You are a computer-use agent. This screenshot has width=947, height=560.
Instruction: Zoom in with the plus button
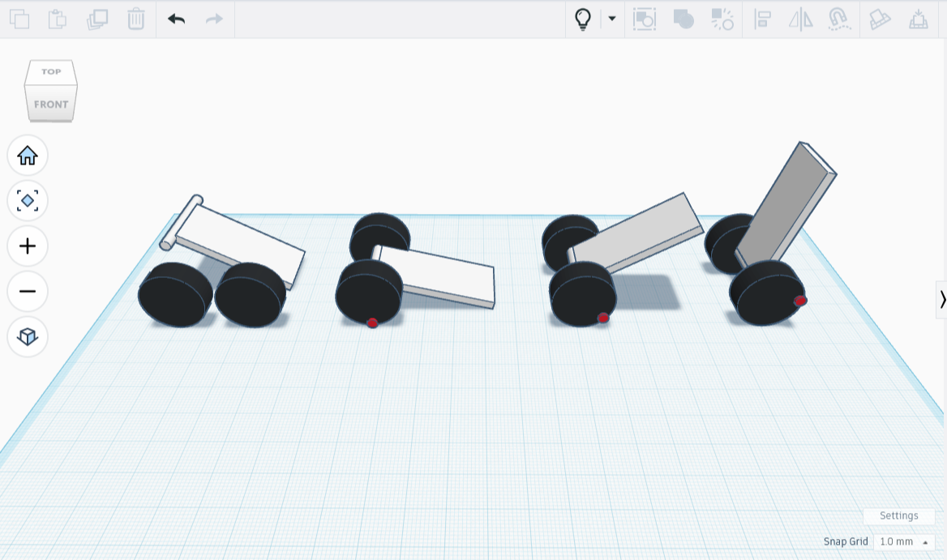point(28,246)
